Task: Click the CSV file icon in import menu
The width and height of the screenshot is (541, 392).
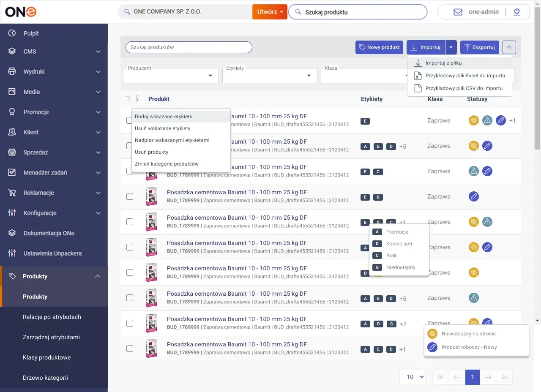Action: 418,89
